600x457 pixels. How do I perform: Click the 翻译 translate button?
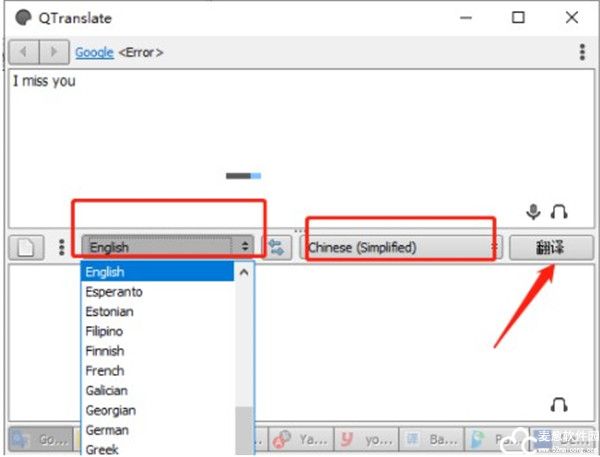click(551, 248)
